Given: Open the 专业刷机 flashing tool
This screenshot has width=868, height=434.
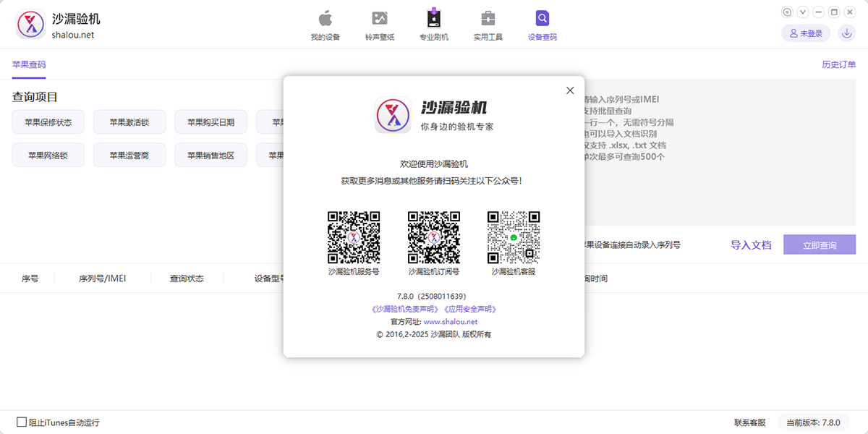Looking at the screenshot, I should tap(434, 25).
